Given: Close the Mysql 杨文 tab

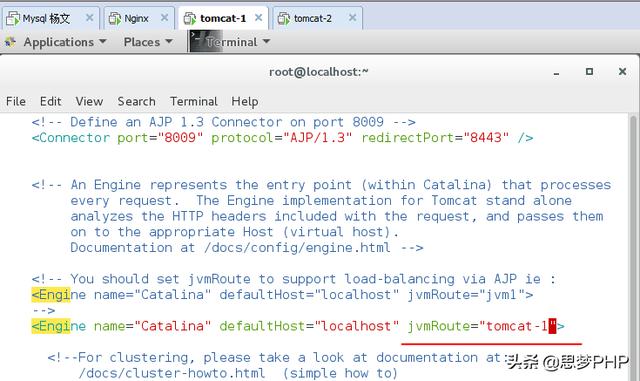Looking at the screenshot, I should 89,18.
